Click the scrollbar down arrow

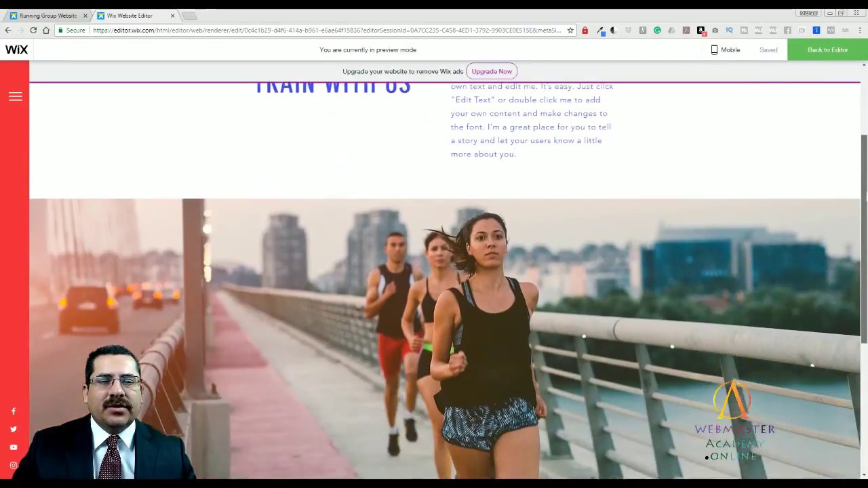(864, 474)
